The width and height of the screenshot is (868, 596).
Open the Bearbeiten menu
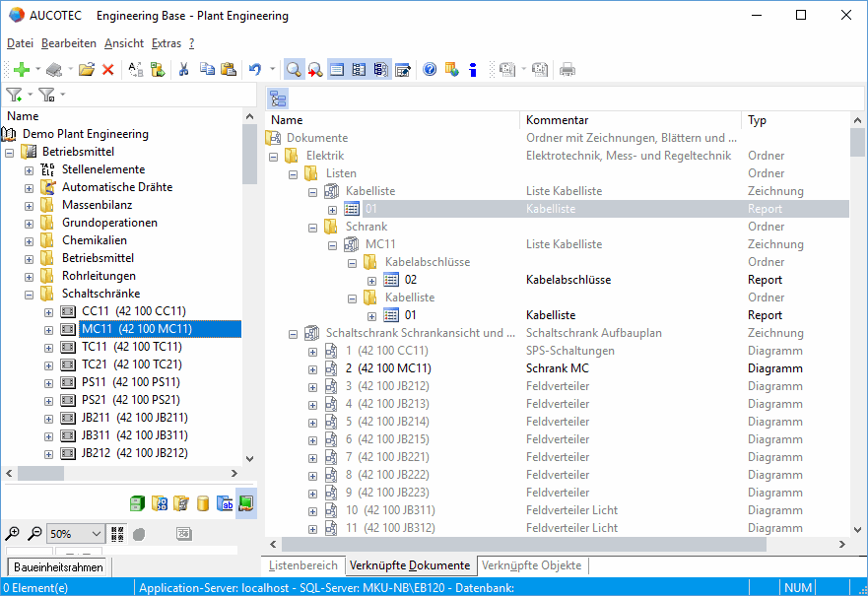coord(69,43)
